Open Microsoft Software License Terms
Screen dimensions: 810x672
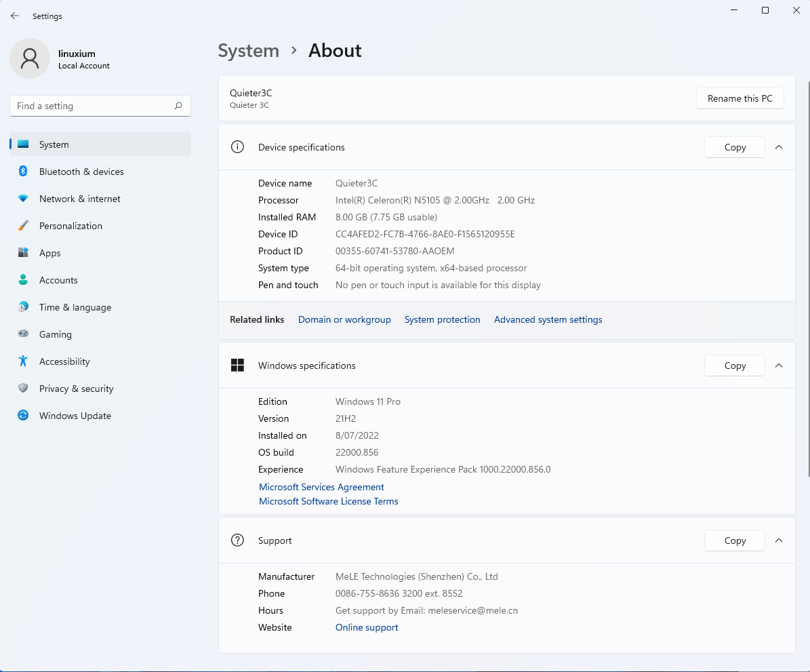[329, 501]
